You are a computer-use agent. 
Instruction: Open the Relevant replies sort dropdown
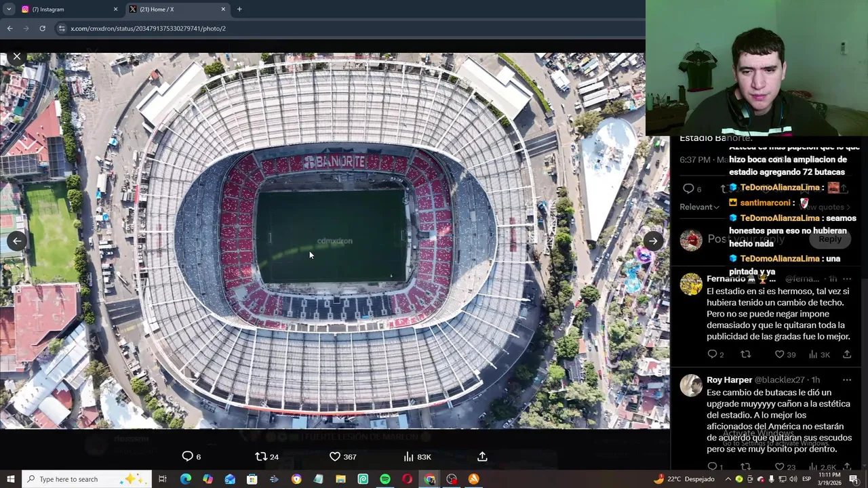699,207
